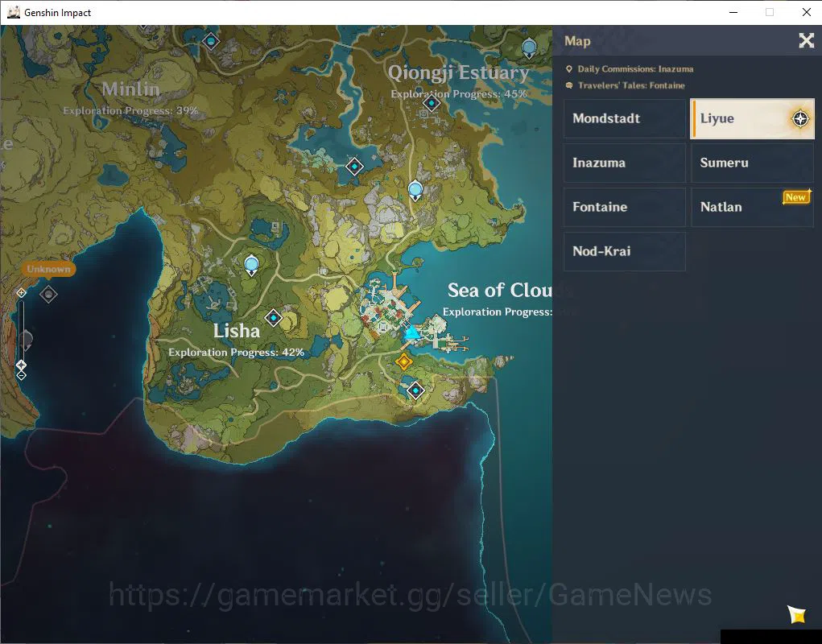Click the Genshin Impact window title icon
The height and width of the screenshot is (644, 822).
coord(14,12)
